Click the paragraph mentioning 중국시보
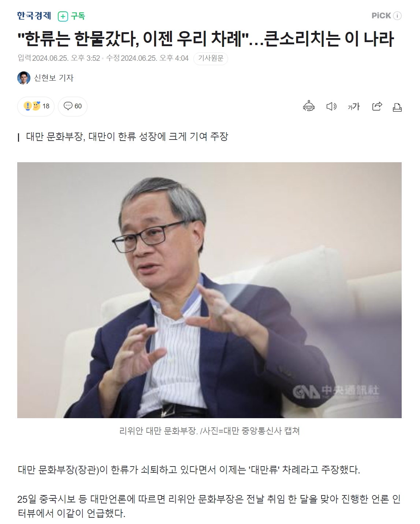 (x=209, y=506)
